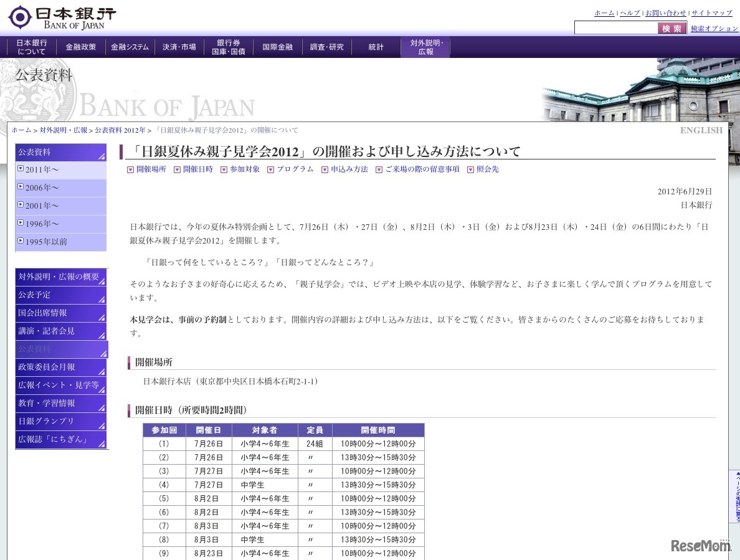Select the 統計 navigation tab
Viewport: 740px width, 560px height.
point(376,46)
